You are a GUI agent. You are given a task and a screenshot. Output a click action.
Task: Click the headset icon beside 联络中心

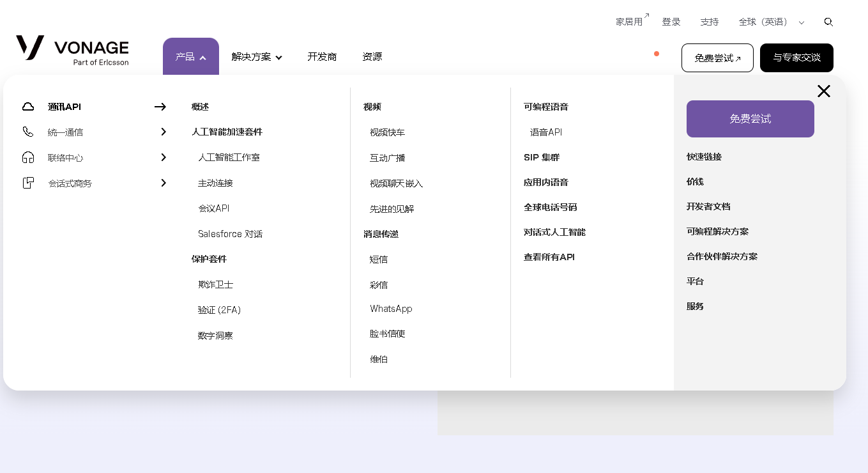point(28,157)
